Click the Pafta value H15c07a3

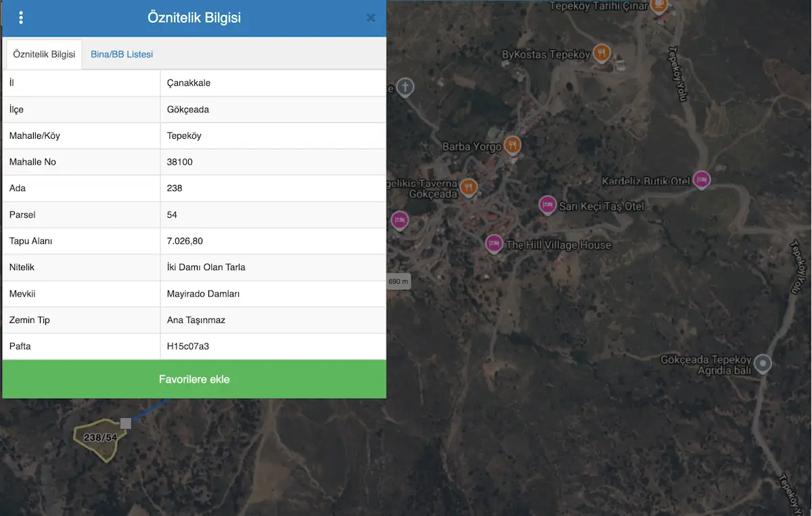coord(188,347)
